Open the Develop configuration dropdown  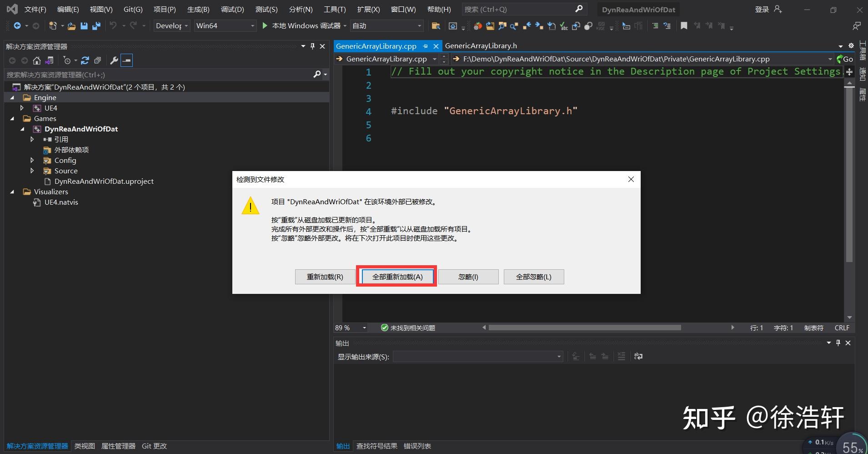tap(172, 26)
